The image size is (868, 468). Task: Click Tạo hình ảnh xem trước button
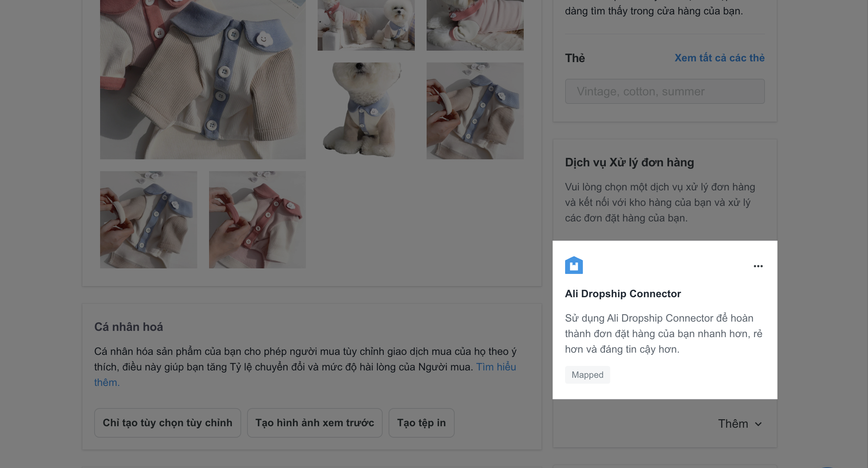click(315, 423)
